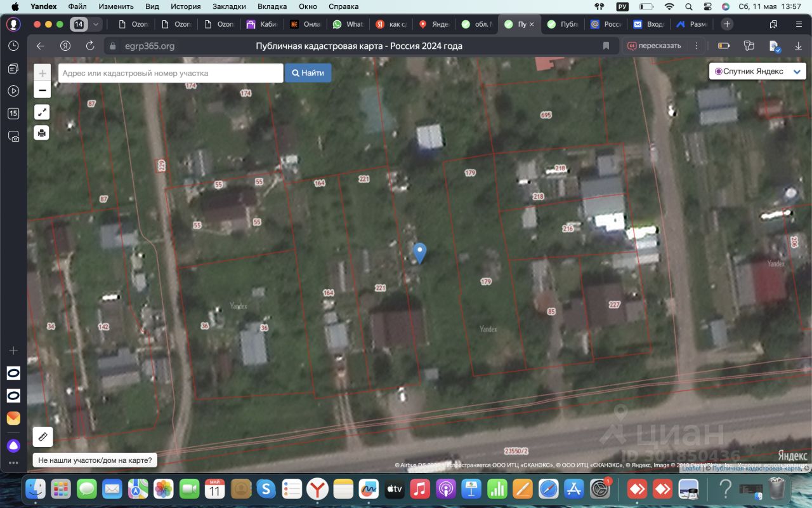This screenshot has height=508, width=812.
Task: Close the active Публичная карта tab
Action: [532, 24]
